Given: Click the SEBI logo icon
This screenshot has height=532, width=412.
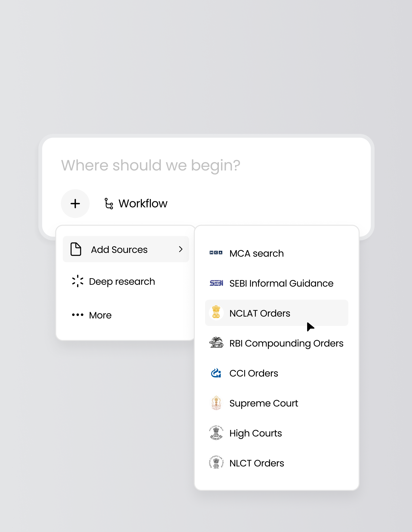Looking at the screenshot, I should (x=216, y=283).
